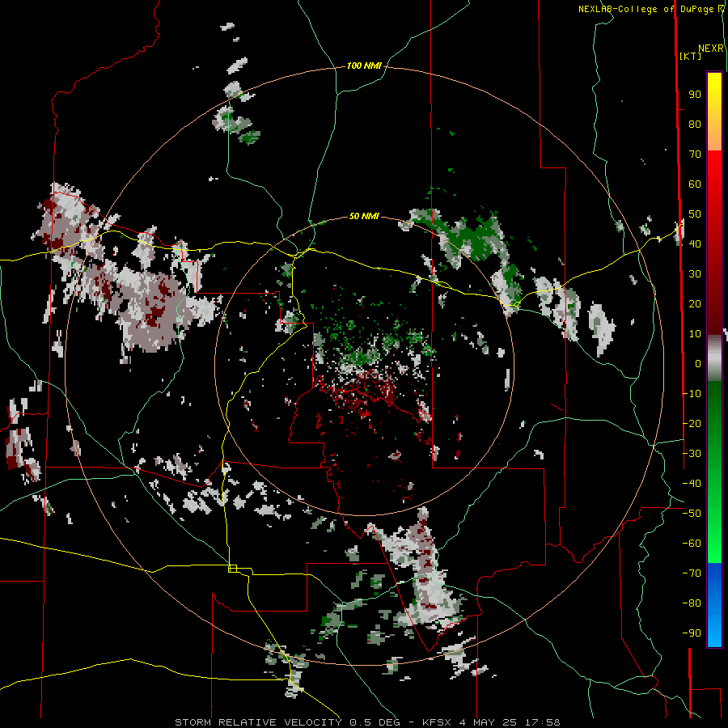
Task: Select the 0 value on the velocity scale
Action: [698, 364]
